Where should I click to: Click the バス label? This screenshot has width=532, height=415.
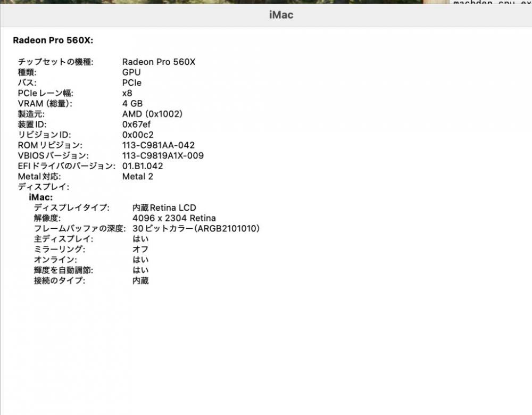pos(27,83)
